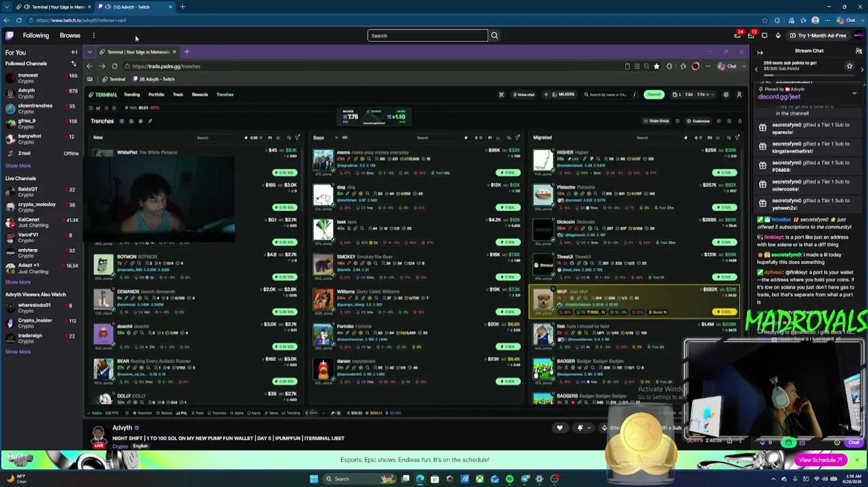Screen dimensions: 868x487
Task: Collapse the For You sidebar
Action: point(74,52)
